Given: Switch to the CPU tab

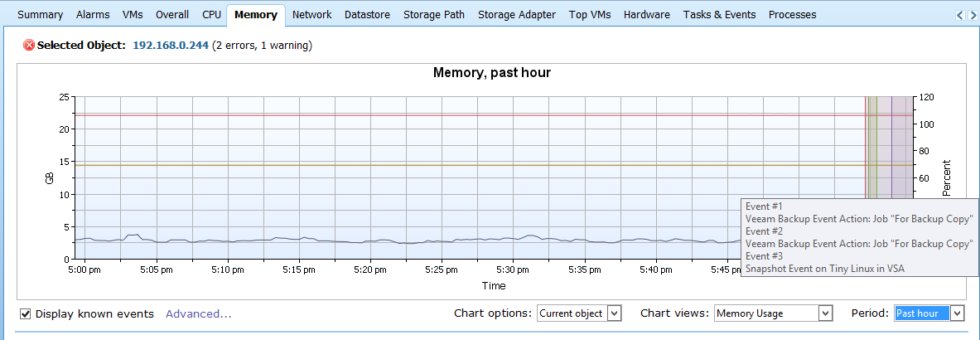Looking at the screenshot, I should coord(211,14).
